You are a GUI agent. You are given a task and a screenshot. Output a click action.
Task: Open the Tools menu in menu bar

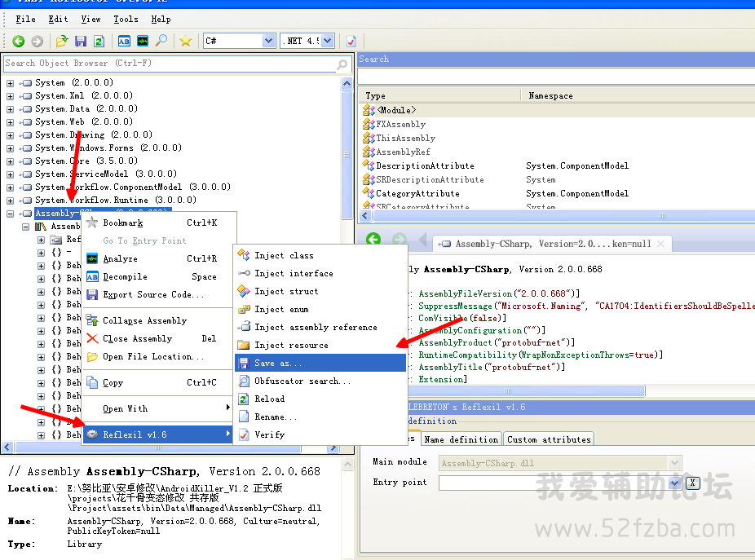tap(126, 19)
